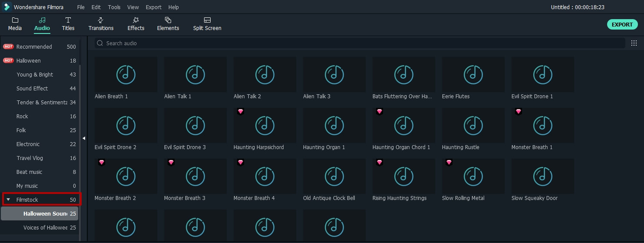Image resolution: width=644 pixels, height=243 pixels.
Task: Select the Sound Effect category
Action: point(32,88)
